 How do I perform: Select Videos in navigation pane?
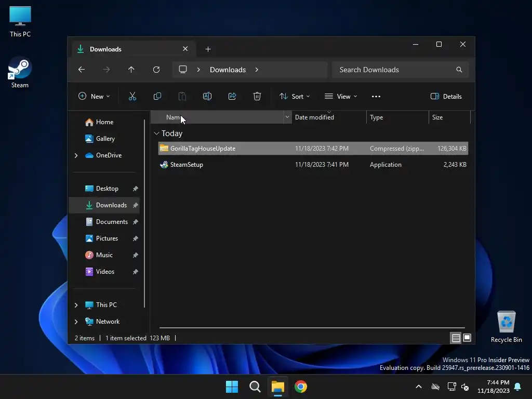104,272
